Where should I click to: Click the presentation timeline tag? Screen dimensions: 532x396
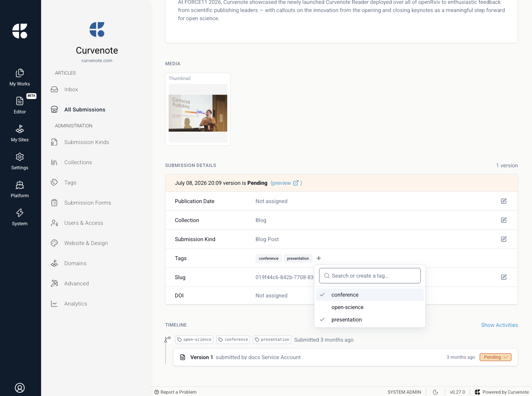point(272,340)
